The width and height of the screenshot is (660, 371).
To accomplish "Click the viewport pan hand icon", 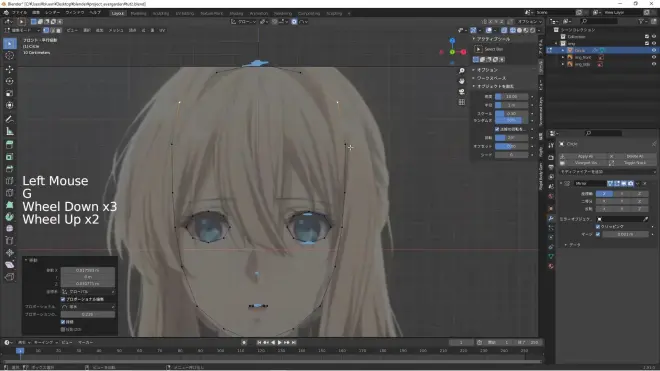I will click(462, 81).
